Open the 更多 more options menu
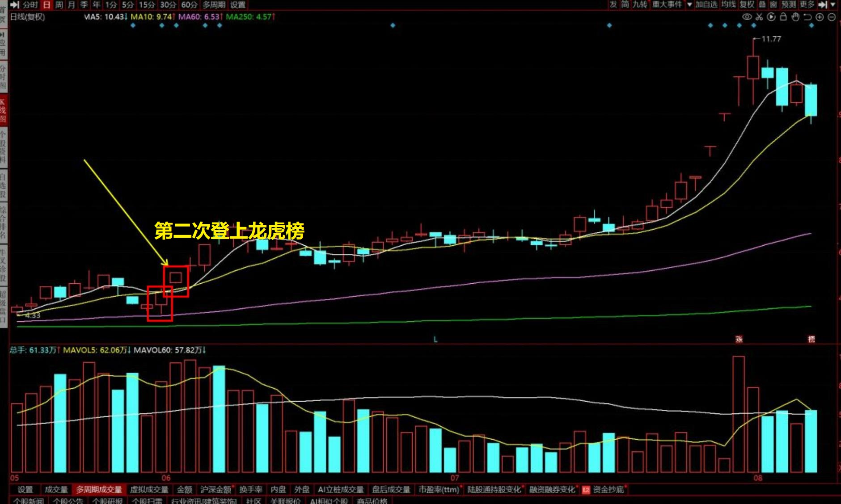 click(807, 4)
